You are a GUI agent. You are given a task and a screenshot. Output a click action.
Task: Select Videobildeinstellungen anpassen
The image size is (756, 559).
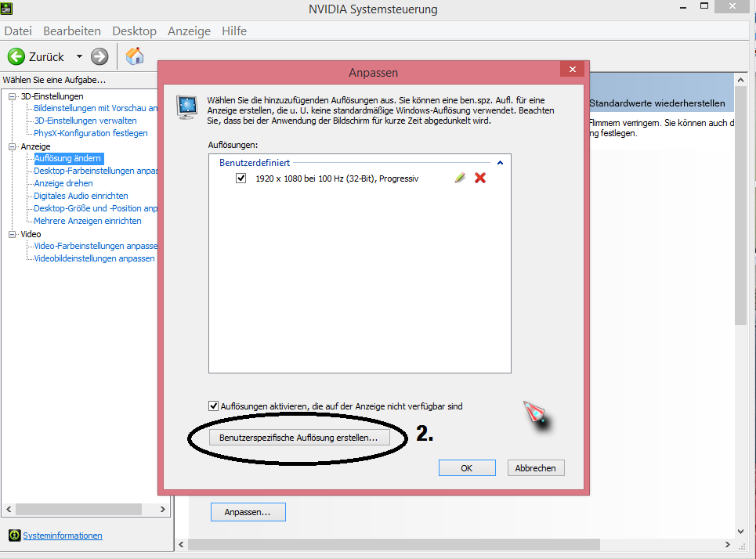click(95, 259)
